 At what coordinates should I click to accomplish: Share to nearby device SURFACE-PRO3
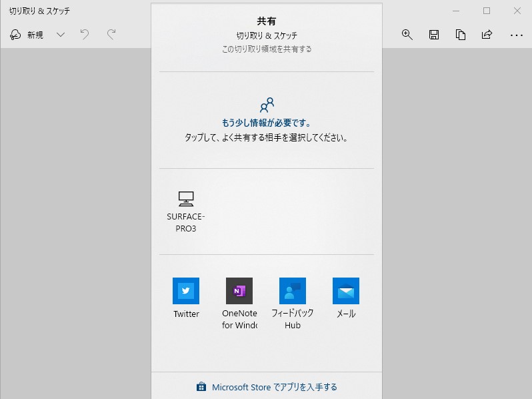pos(186,212)
